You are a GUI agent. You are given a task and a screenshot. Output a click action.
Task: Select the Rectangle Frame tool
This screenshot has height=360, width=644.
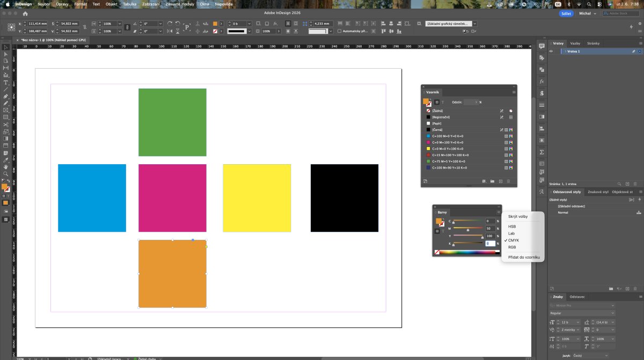click(x=5, y=109)
